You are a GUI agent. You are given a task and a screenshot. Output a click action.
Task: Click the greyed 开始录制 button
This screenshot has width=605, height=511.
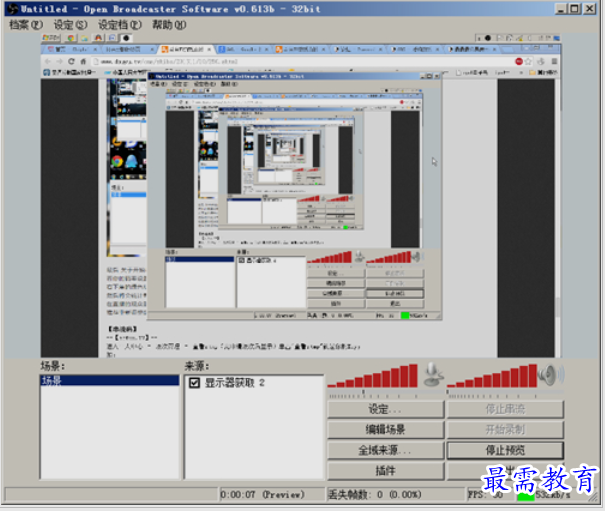(x=505, y=430)
